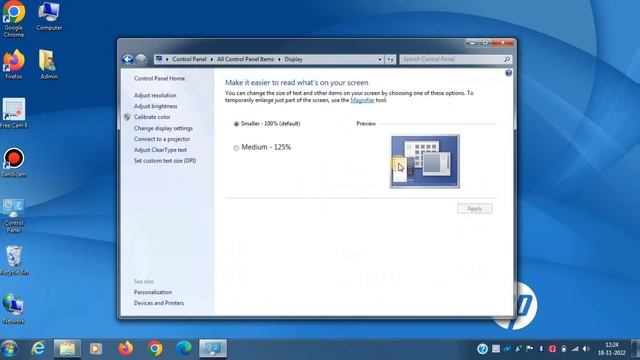640x360 pixels.
Task: Open the Windows Start menu
Action: [x=9, y=349]
